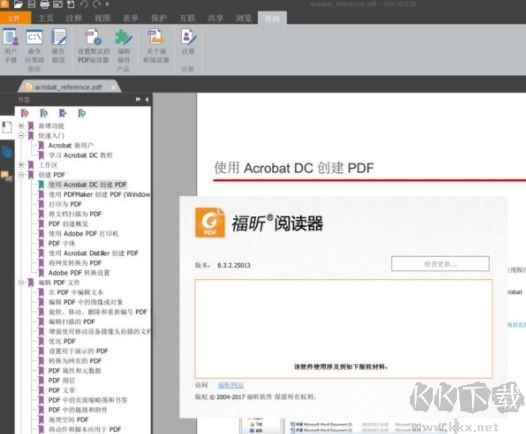Image resolution: width=526 pixels, height=434 pixels.
Task: Select the 地理空间 PDF bookmark
Action: point(68,420)
